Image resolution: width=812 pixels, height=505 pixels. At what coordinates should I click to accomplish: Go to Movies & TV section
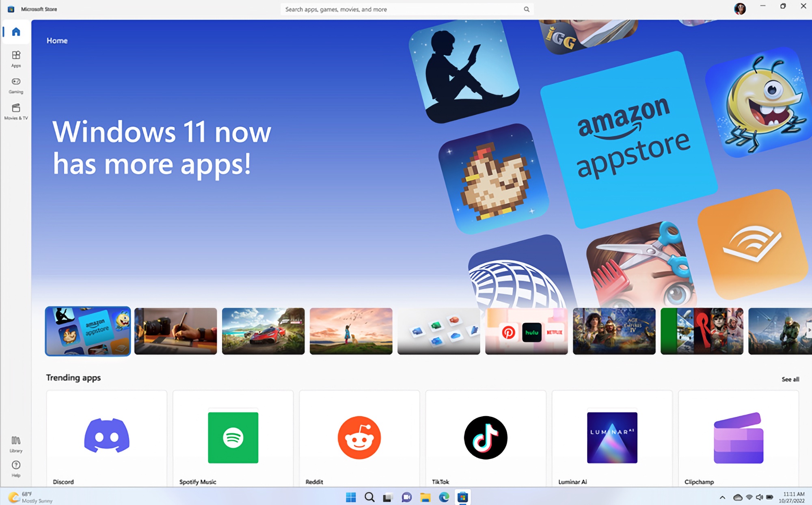[16, 111]
